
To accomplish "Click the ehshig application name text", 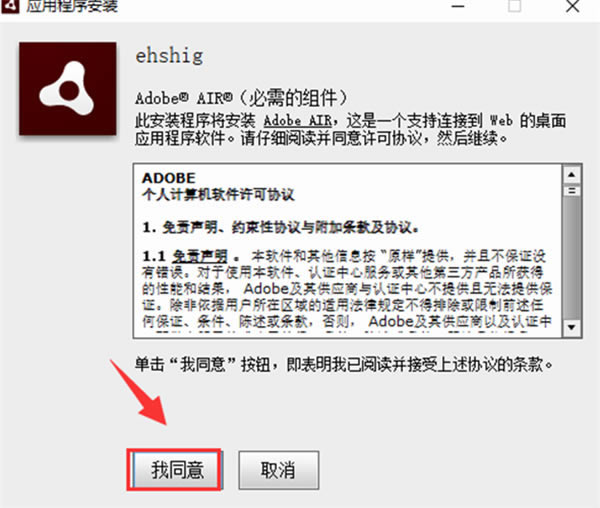I will tap(169, 56).
